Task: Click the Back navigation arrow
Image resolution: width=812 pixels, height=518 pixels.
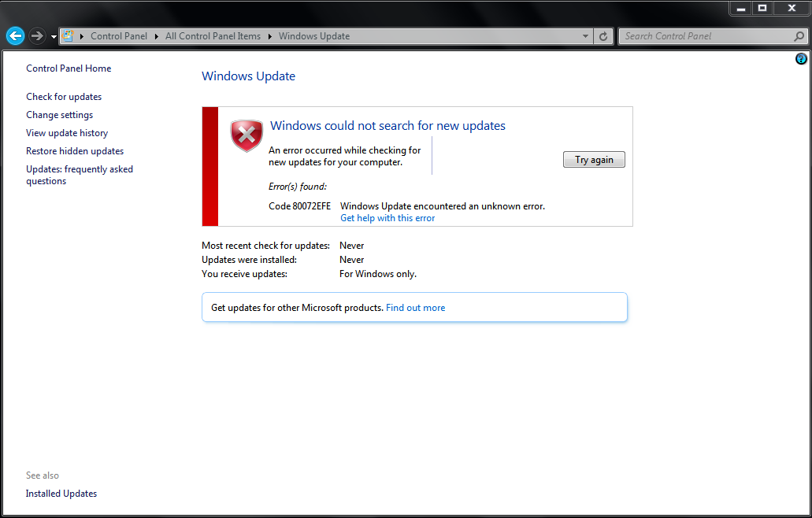Action: [x=16, y=35]
